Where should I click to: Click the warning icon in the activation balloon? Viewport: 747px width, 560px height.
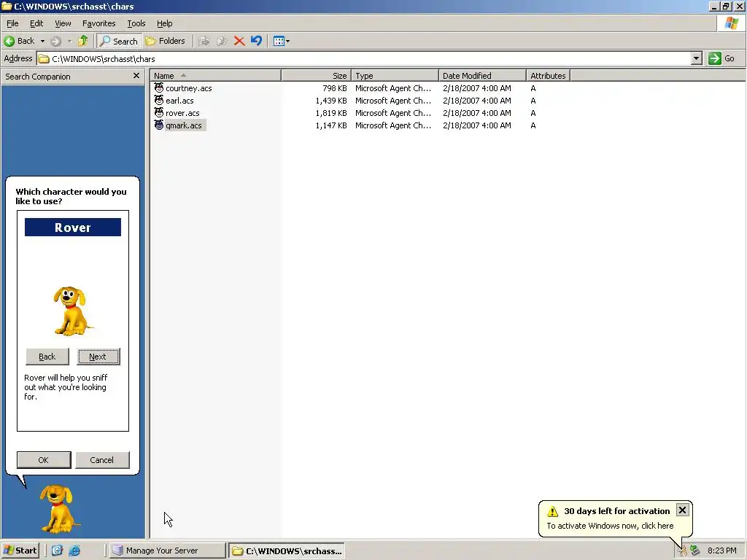553,511
